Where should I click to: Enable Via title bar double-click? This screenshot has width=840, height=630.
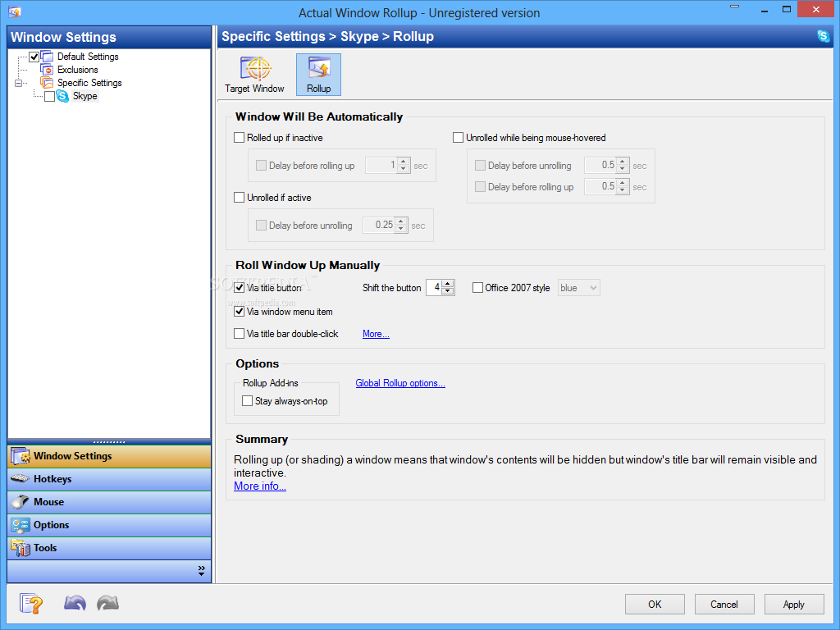[240, 334]
